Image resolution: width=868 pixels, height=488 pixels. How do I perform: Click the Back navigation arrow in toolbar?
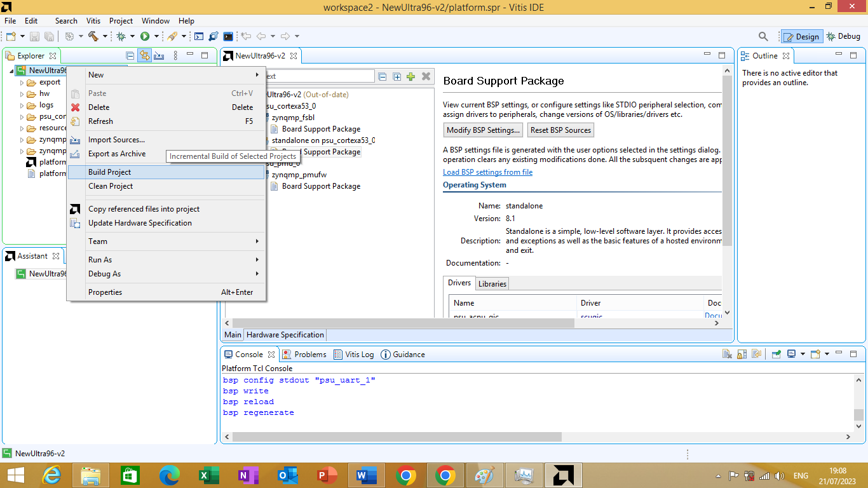click(x=261, y=36)
